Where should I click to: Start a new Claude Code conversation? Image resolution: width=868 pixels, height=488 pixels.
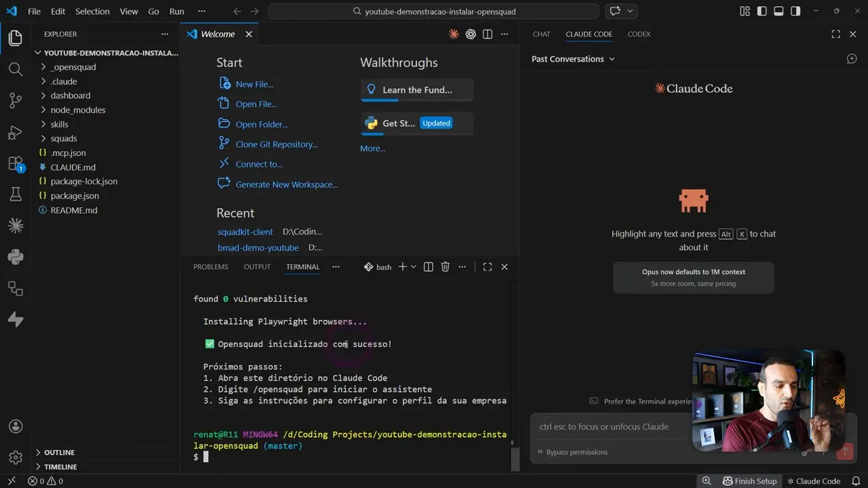[852, 59]
